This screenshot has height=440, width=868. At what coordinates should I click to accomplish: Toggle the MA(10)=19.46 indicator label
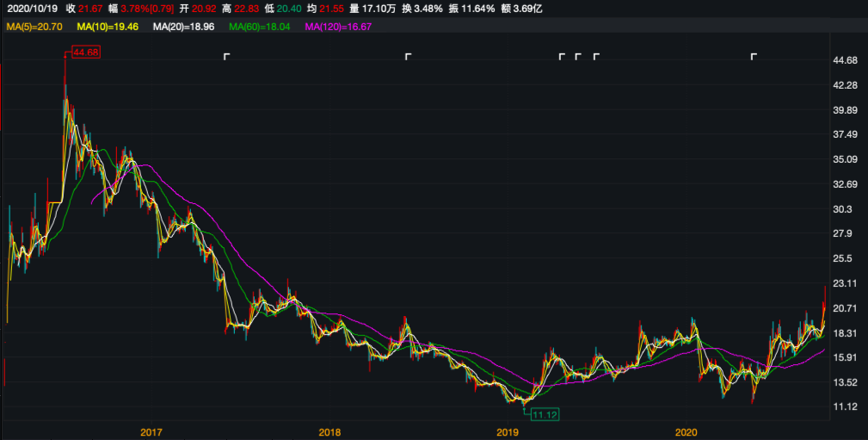pos(108,26)
